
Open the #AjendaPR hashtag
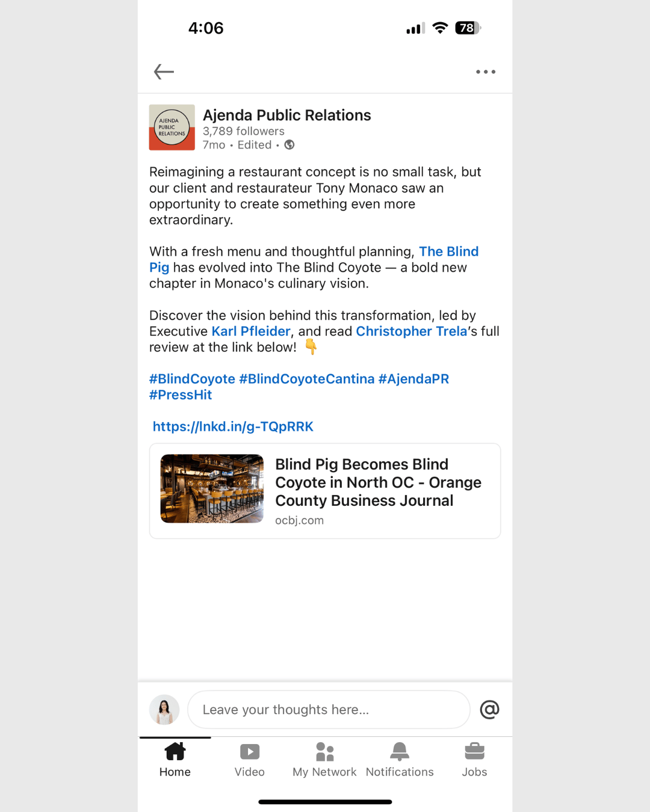click(413, 379)
